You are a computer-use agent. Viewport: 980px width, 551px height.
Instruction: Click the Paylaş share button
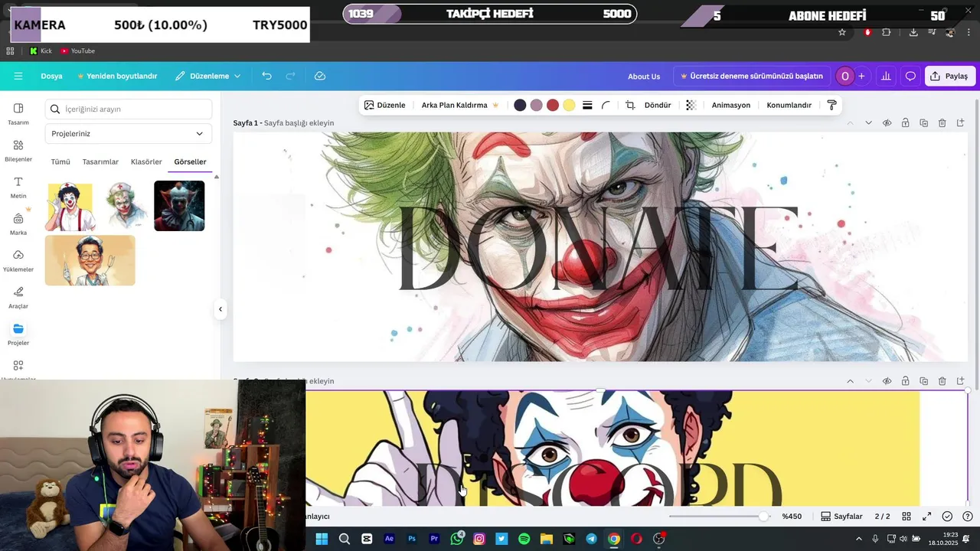[x=949, y=76]
